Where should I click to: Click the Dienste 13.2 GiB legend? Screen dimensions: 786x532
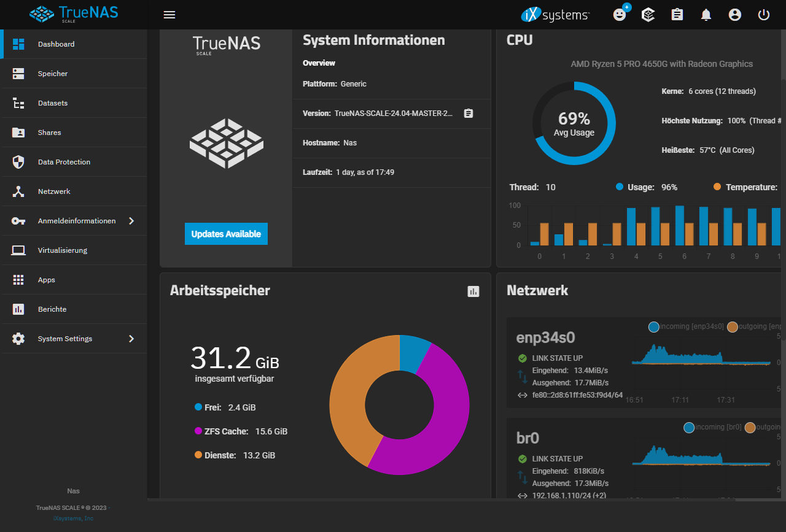(x=235, y=455)
